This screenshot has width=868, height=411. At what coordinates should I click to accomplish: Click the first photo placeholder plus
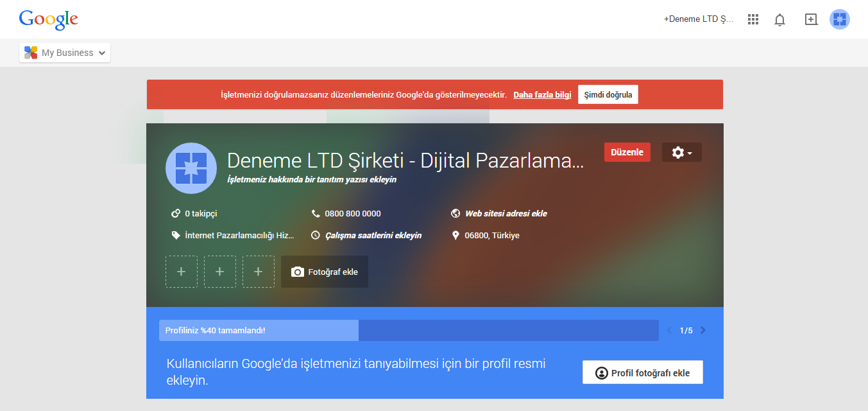click(182, 272)
